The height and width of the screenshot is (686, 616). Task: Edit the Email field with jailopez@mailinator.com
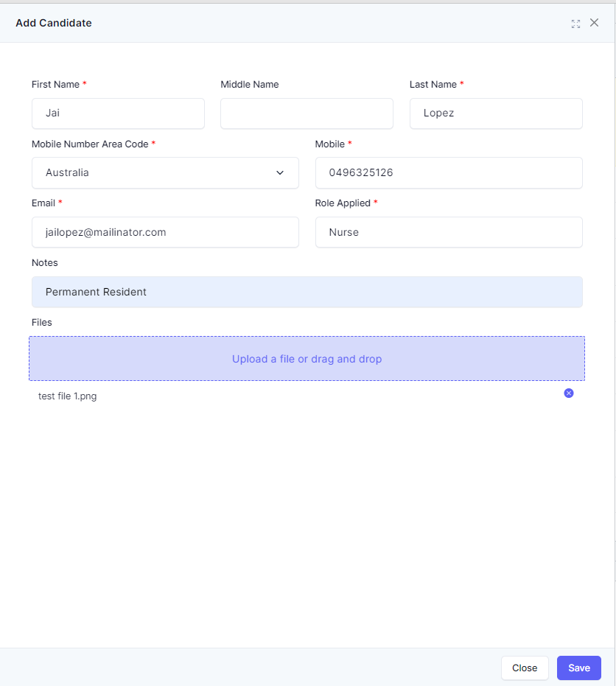[x=165, y=232]
